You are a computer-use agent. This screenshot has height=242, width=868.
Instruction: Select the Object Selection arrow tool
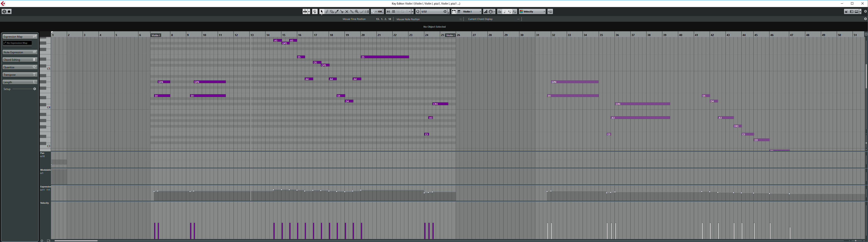pyautogui.click(x=322, y=11)
